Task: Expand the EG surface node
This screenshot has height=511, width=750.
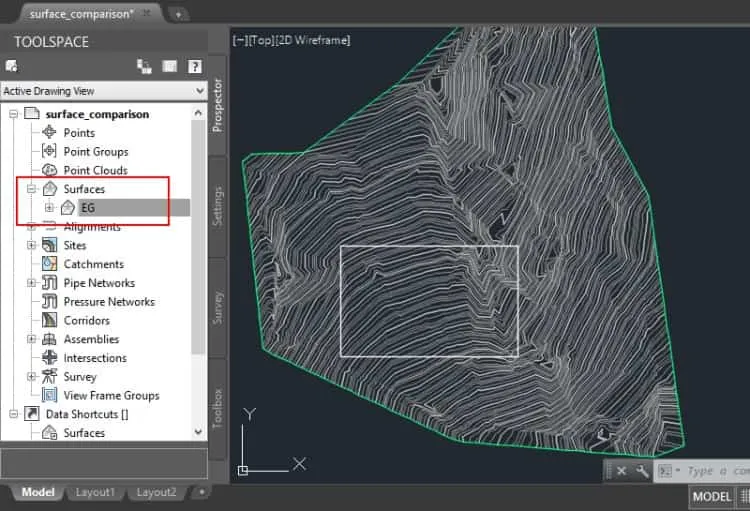Action: pos(49,208)
